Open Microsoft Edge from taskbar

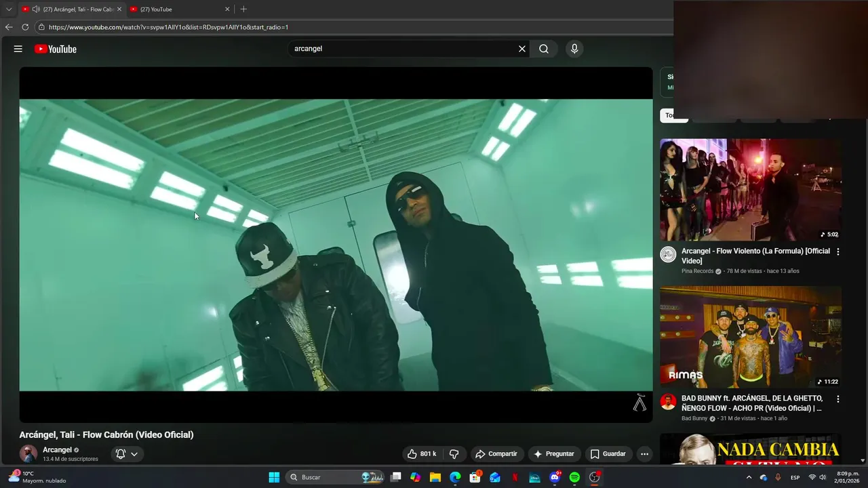(455, 477)
